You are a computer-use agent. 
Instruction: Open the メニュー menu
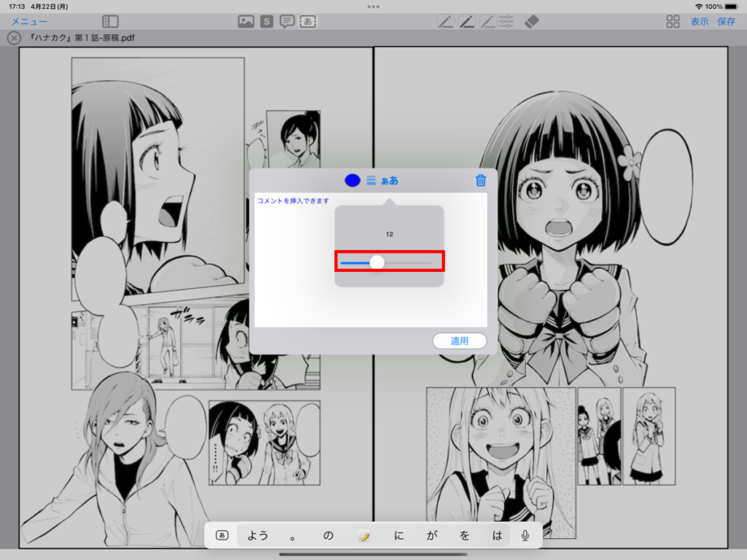29,21
